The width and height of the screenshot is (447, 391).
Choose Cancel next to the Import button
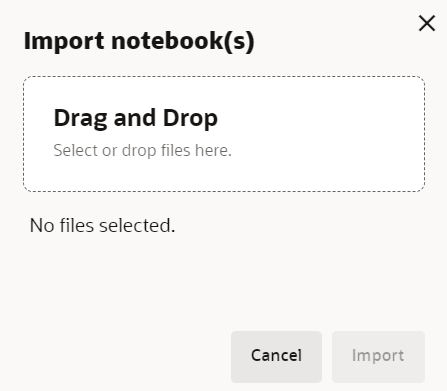pos(276,357)
